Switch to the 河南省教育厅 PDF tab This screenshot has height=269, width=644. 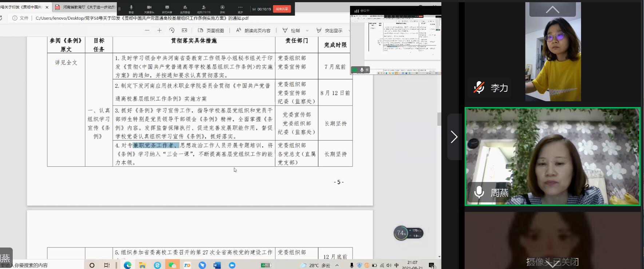pos(85,7)
